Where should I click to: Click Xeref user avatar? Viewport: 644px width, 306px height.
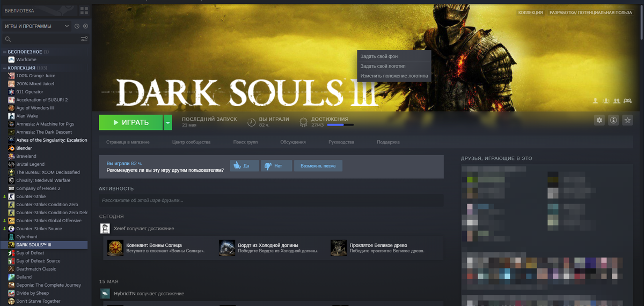click(105, 229)
